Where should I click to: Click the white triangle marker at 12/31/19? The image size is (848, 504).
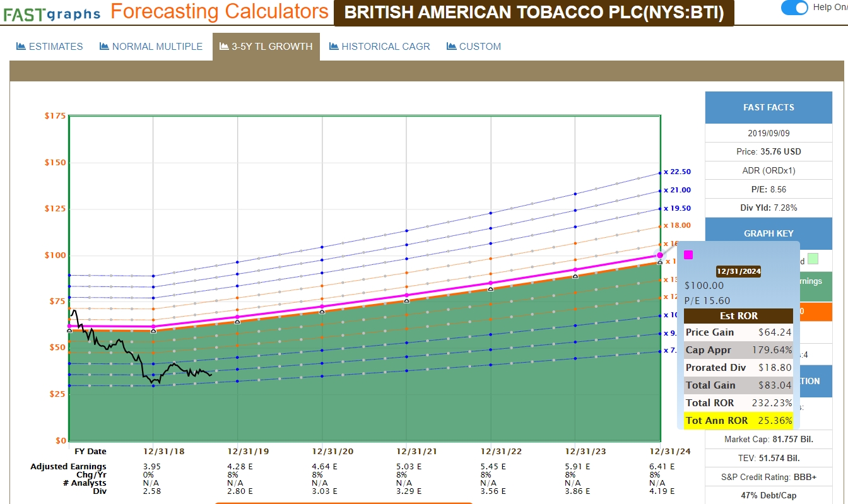(x=237, y=322)
